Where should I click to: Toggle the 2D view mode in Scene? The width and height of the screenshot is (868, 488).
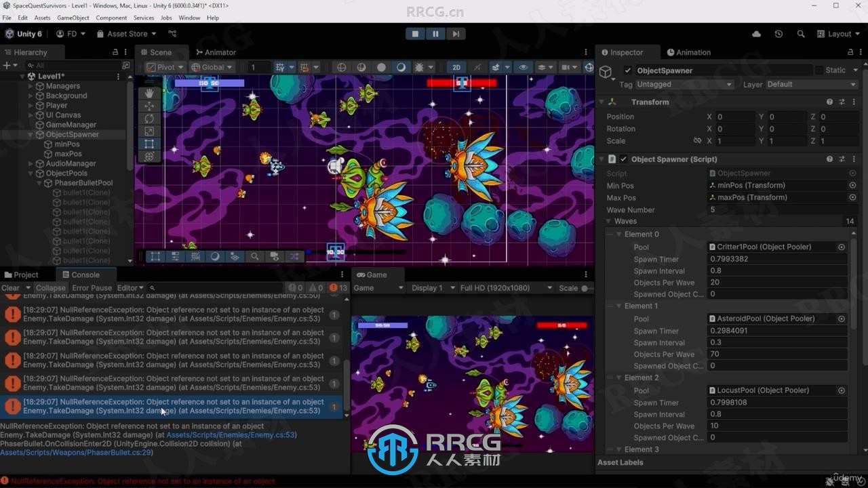[x=456, y=67]
